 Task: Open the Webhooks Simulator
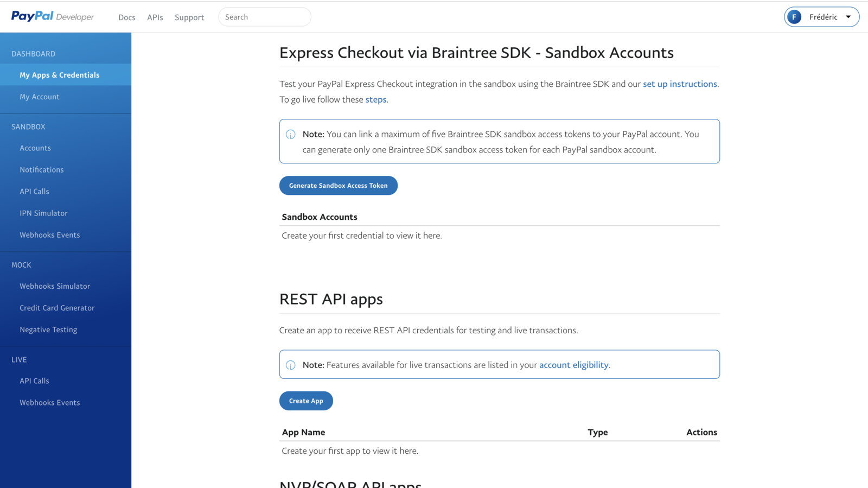[x=55, y=286]
